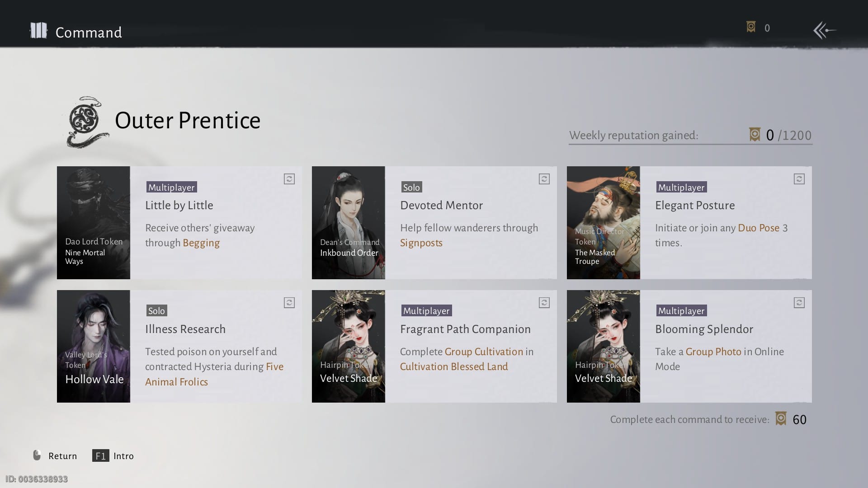Screen dimensions: 868x488
Task: Refresh the Illness Research command
Action: 289,303
